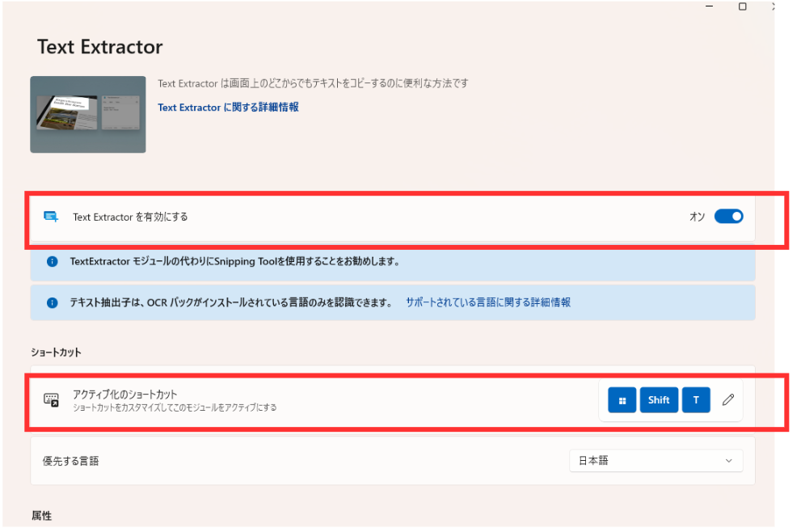Edit the activation shortcut with pencil icon
This screenshot has height=532, width=801.
tap(728, 399)
